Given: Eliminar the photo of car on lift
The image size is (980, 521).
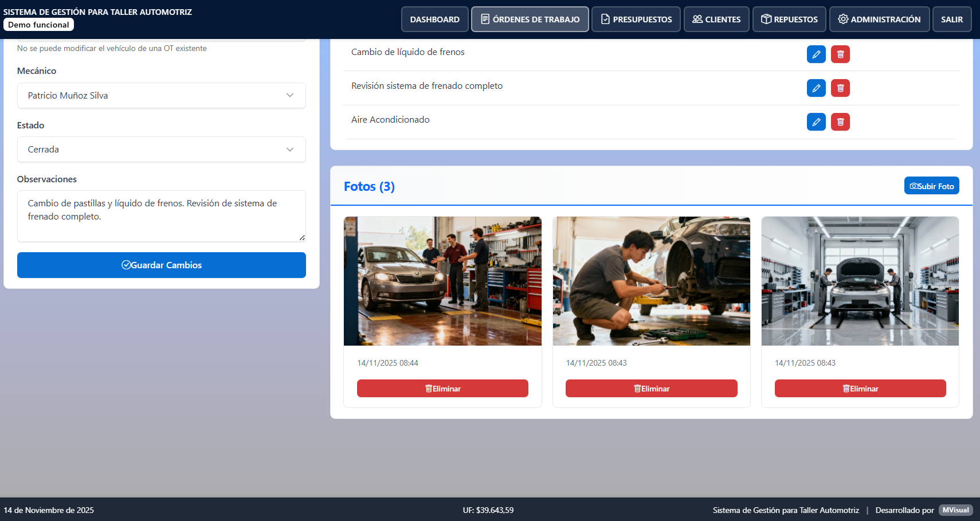Looking at the screenshot, I should [860, 389].
